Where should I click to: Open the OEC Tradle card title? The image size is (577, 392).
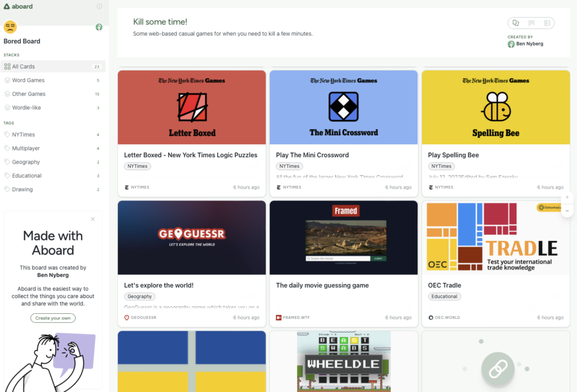click(x=445, y=286)
